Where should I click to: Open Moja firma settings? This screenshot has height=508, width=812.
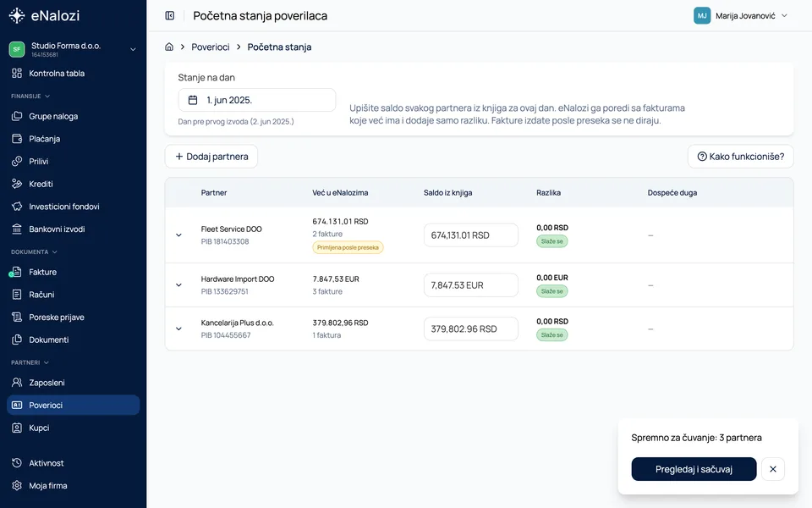pos(73,486)
